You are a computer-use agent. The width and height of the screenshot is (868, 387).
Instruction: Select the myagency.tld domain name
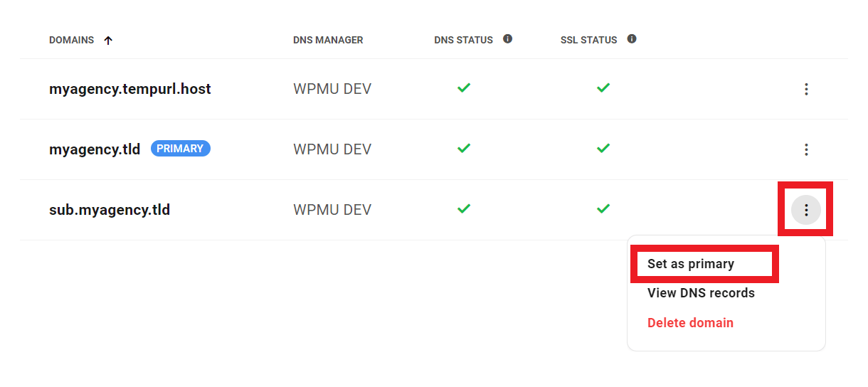click(95, 150)
